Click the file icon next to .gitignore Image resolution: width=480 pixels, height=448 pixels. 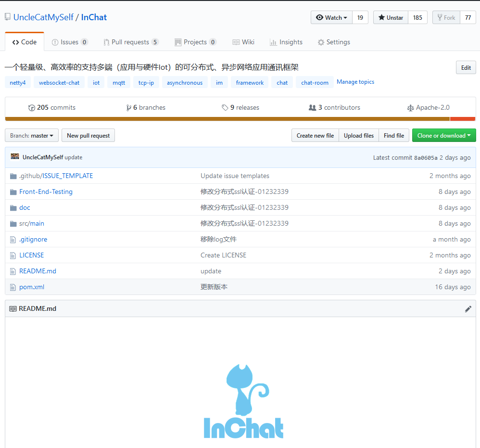click(x=13, y=240)
